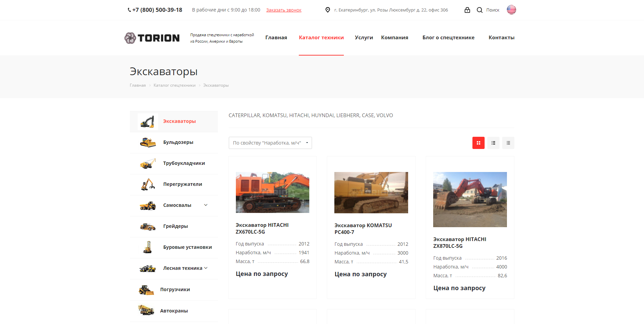The width and height of the screenshot is (644, 324).
Task: Open Блог о спецтехнике menu item
Action: [x=448, y=38]
